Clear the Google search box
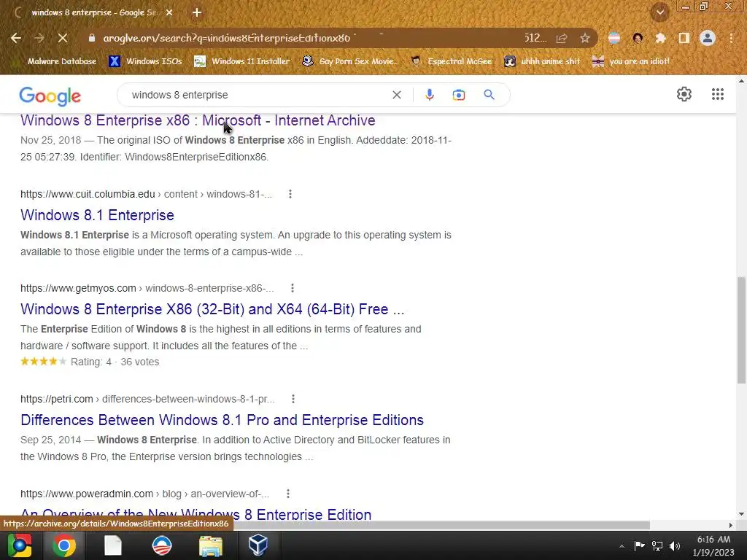The width and height of the screenshot is (747, 560). tap(396, 95)
